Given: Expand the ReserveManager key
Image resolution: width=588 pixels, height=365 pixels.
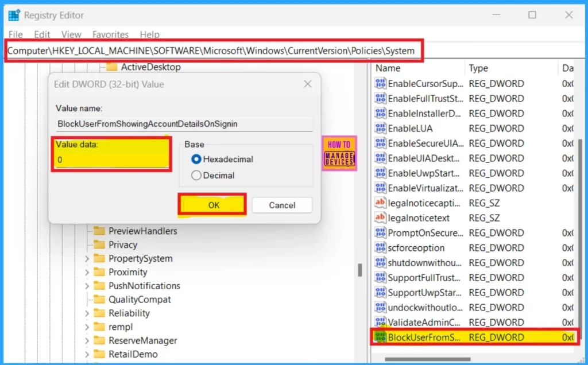Looking at the screenshot, I should click(87, 341).
